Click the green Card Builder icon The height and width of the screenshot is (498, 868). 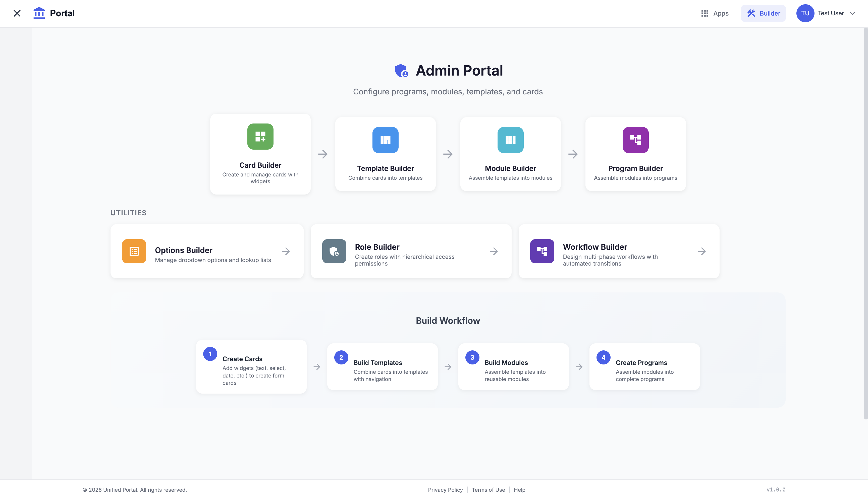point(260,137)
